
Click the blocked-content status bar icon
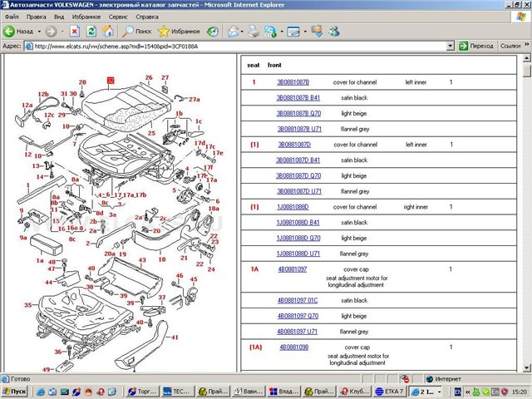(x=405, y=379)
